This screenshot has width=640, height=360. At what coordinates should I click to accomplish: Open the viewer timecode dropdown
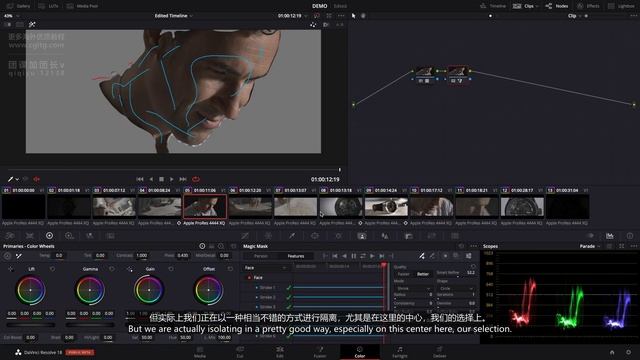coord(292,16)
